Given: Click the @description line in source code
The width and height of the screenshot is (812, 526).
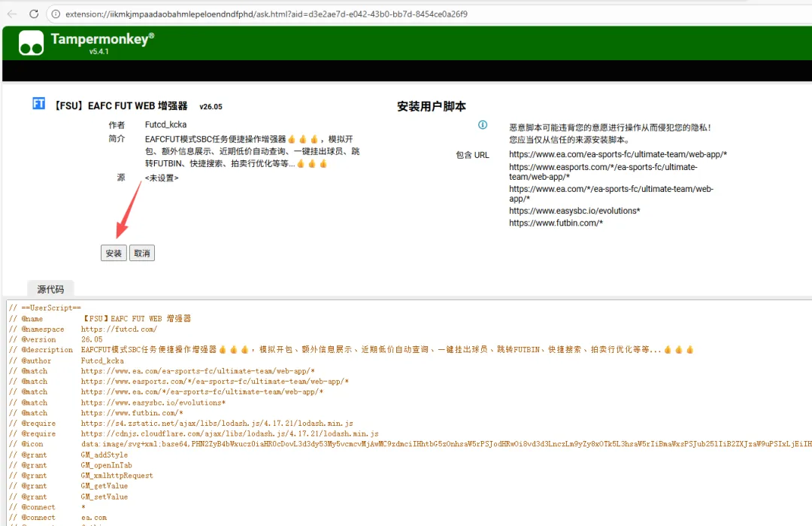Looking at the screenshot, I should [x=351, y=350].
